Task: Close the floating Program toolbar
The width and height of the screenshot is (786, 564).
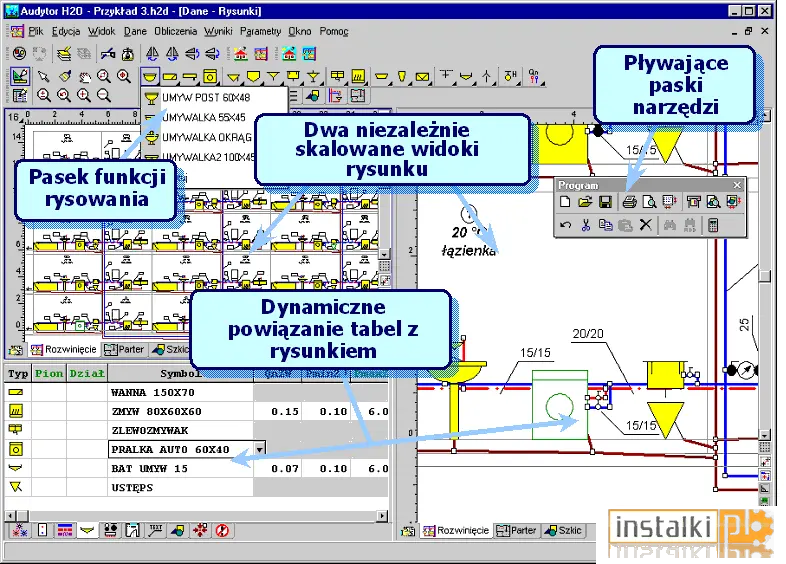Action: tap(737, 185)
